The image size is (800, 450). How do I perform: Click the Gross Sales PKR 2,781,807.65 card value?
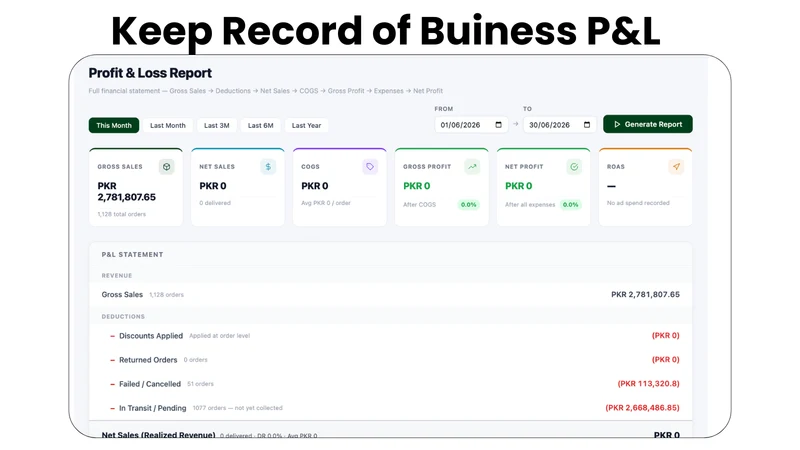127,192
